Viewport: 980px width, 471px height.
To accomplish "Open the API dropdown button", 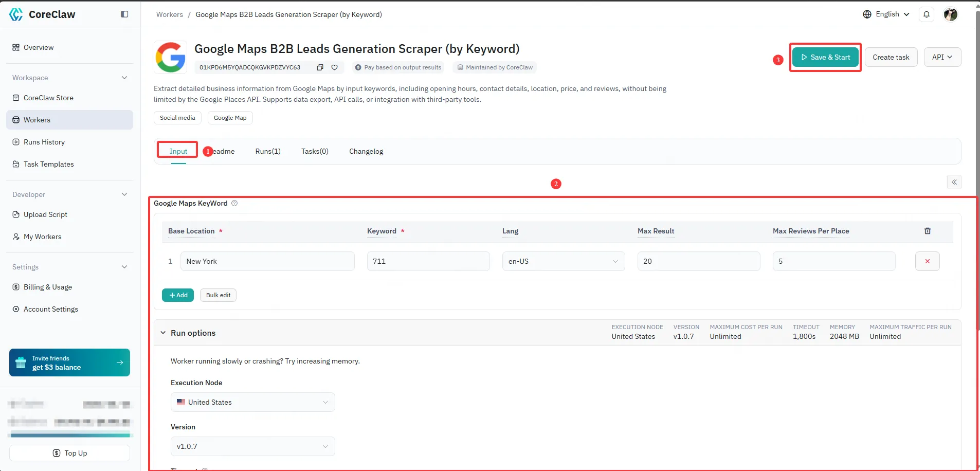I will point(942,57).
